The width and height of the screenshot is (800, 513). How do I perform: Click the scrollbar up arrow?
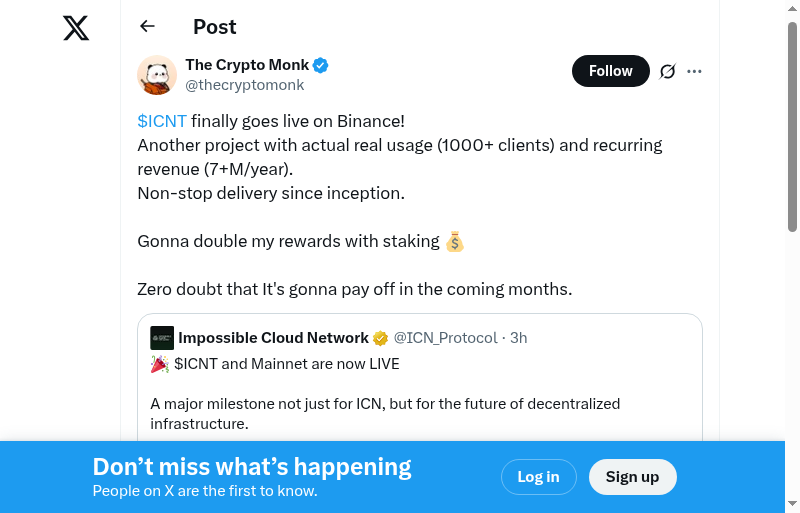point(793,9)
